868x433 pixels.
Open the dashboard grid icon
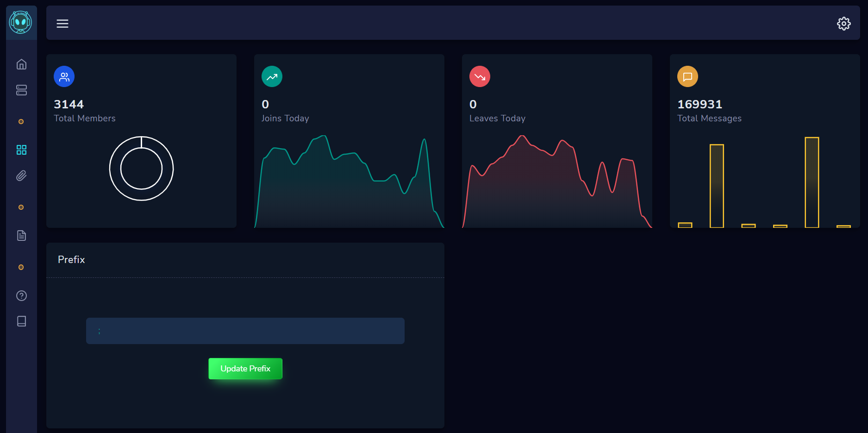pos(21,150)
